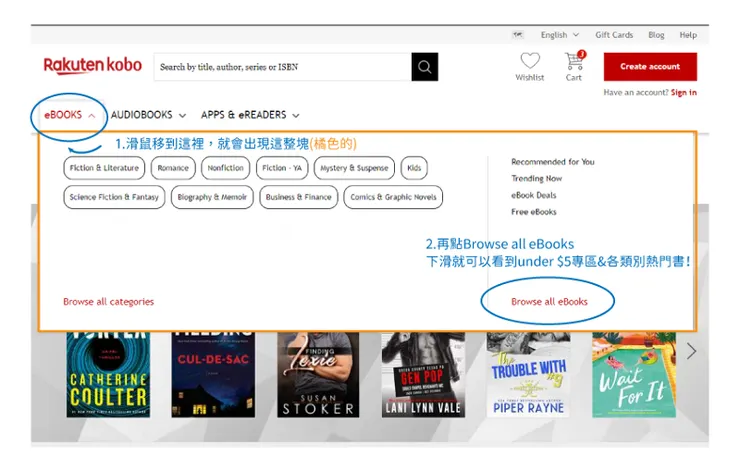Open the Piper Rayne book cover
Image resolution: width=740 pixels, height=472 pixels.
(x=528, y=375)
